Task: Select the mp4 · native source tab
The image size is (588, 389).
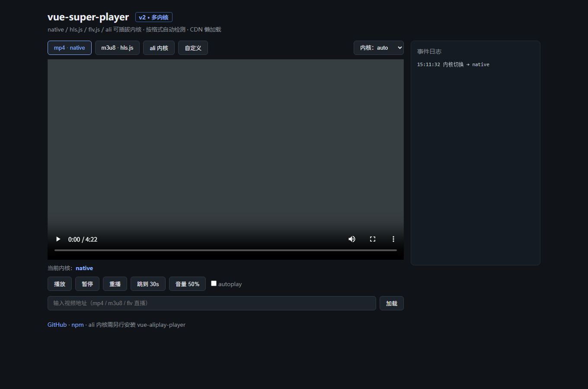Action: 70,48
